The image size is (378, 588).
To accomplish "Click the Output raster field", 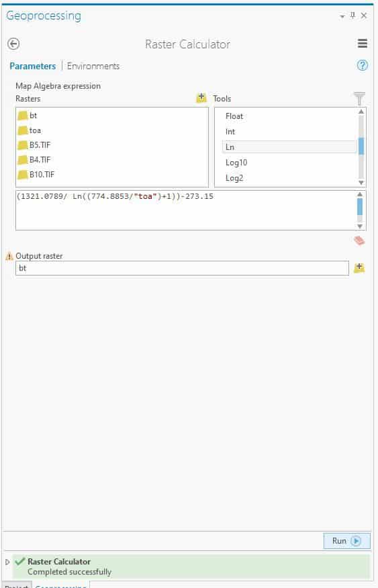I will coord(182,268).
